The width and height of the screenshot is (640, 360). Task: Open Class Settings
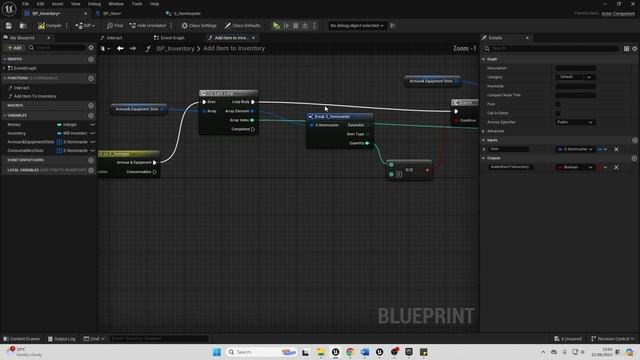click(199, 26)
